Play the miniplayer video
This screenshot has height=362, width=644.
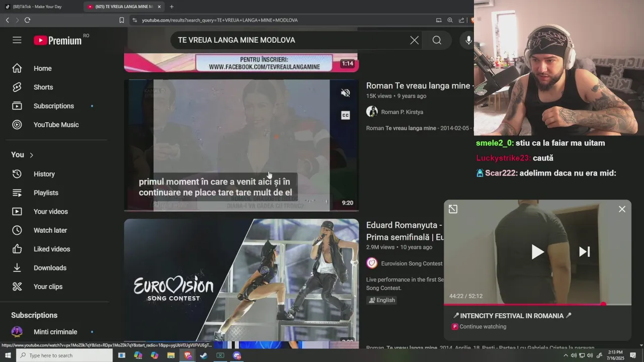click(x=537, y=252)
